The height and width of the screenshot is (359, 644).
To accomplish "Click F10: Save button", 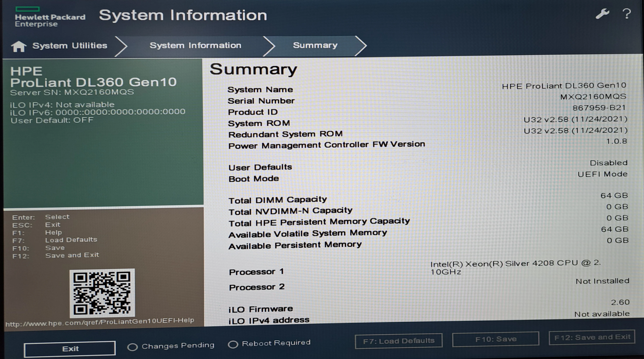I will [x=496, y=339].
